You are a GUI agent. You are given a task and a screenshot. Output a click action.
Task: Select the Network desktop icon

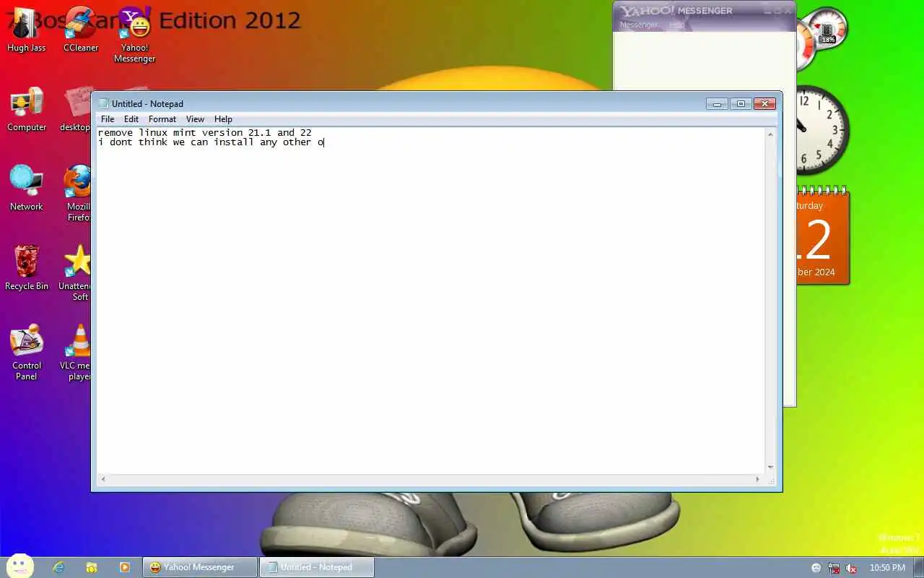tap(27, 189)
